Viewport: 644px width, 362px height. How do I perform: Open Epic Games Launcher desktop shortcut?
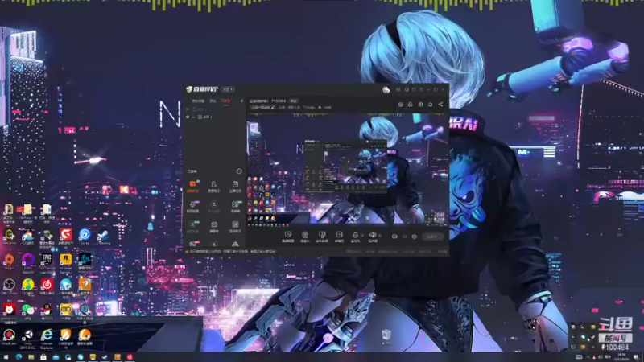click(x=47, y=260)
